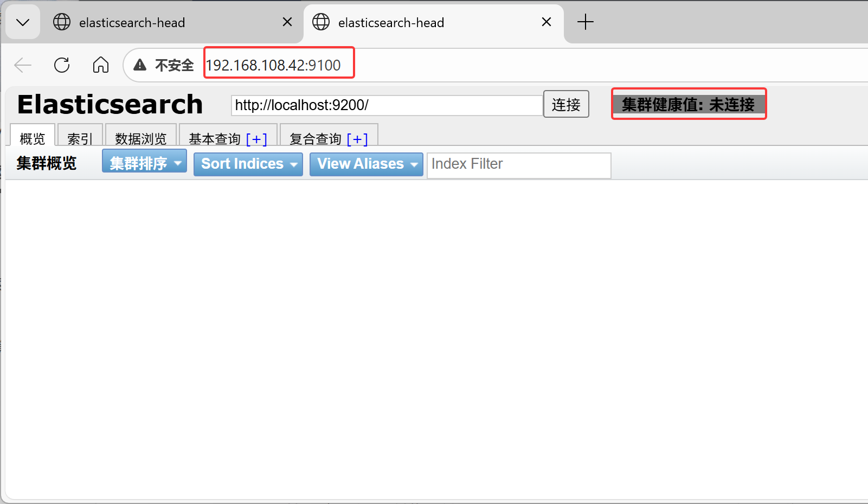Focus the http://localhost:9200/ connection field
The width and height of the screenshot is (868, 504).
click(387, 105)
